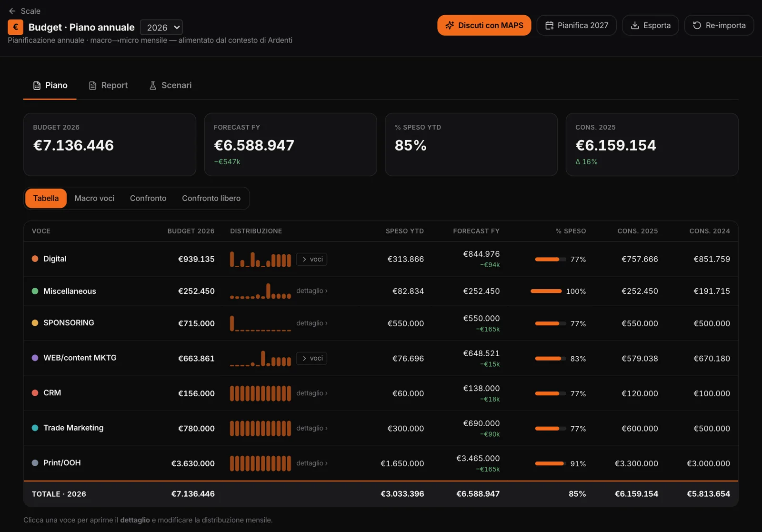Expand voci for WEB/content MKTG row

coord(311,358)
